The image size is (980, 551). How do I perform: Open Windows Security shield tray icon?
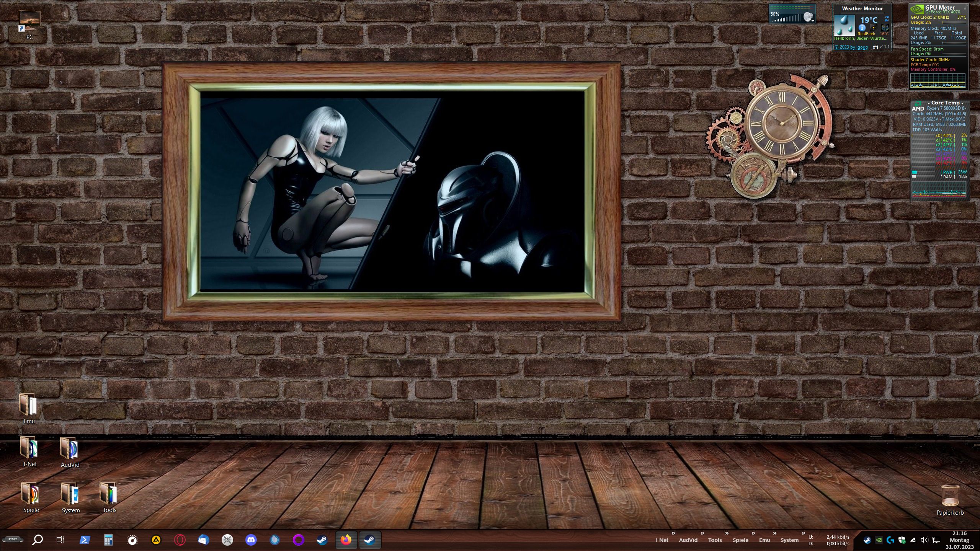902,540
